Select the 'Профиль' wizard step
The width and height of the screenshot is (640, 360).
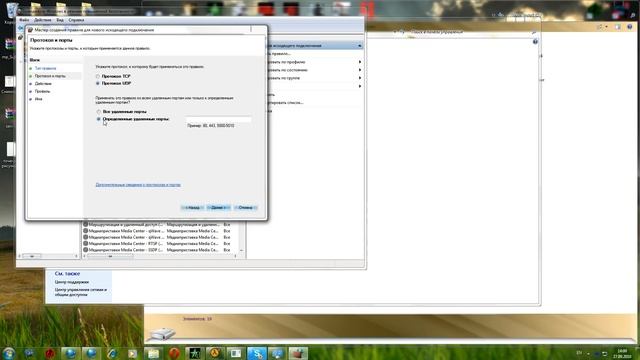(x=42, y=91)
